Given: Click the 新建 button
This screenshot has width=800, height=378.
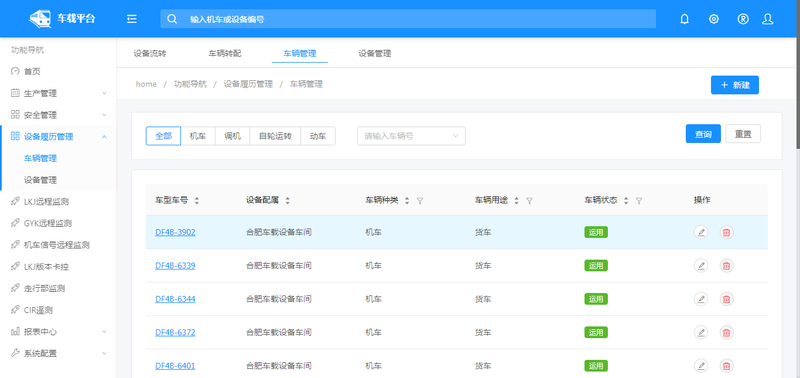Looking at the screenshot, I should [735, 85].
